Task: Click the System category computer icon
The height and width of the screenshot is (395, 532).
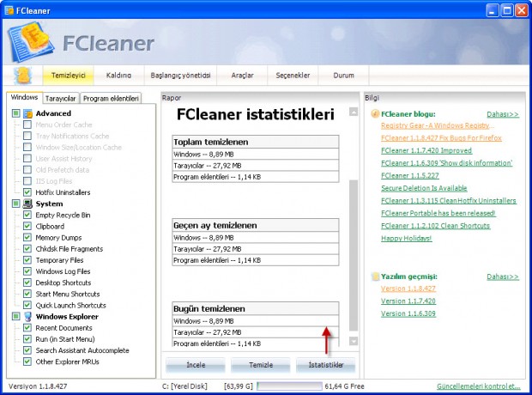Action: tap(27, 204)
